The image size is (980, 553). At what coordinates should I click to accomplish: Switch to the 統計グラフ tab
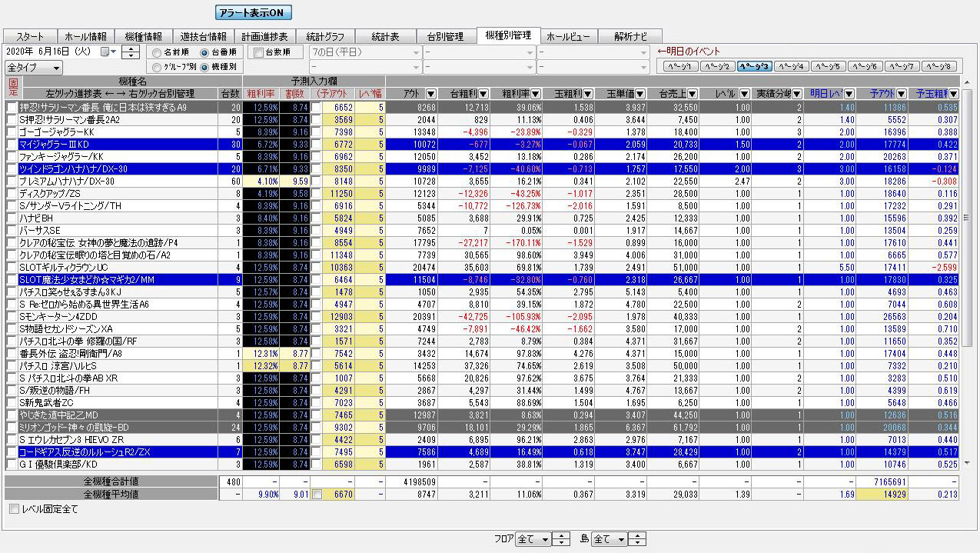[324, 36]
